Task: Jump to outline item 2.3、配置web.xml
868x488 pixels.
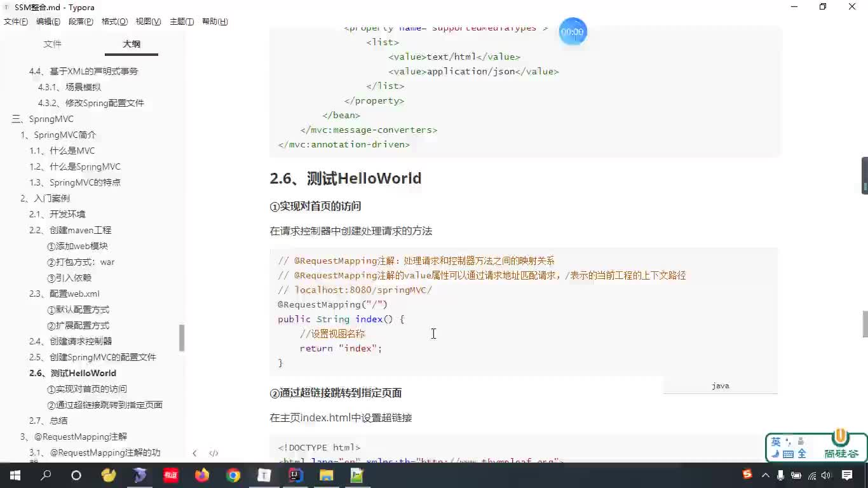Action: (x=64, y=294)
